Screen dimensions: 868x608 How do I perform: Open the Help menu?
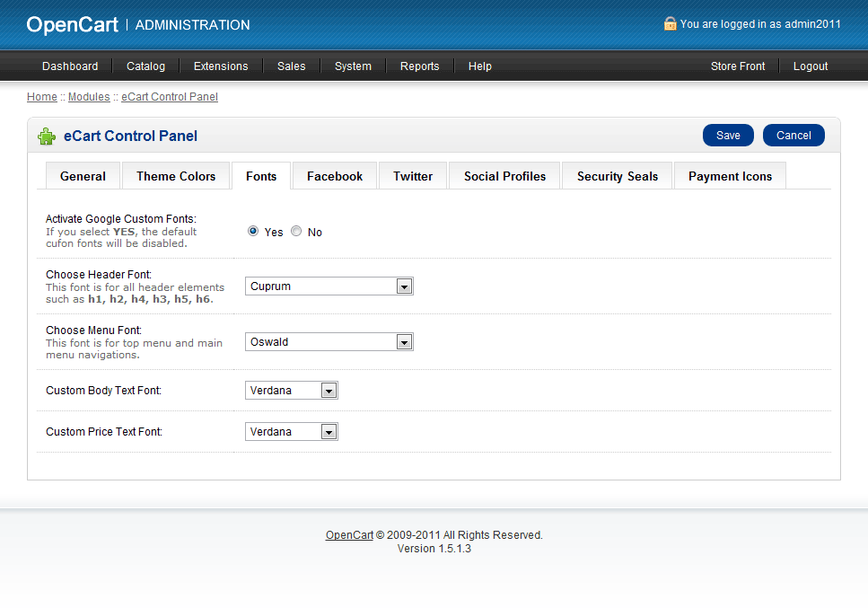pos(480,66)
